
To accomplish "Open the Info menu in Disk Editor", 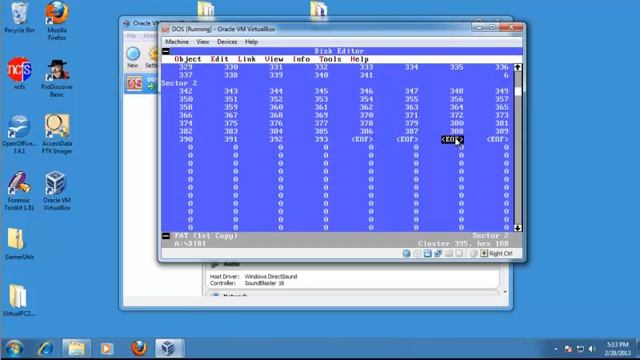I will 301,59.
